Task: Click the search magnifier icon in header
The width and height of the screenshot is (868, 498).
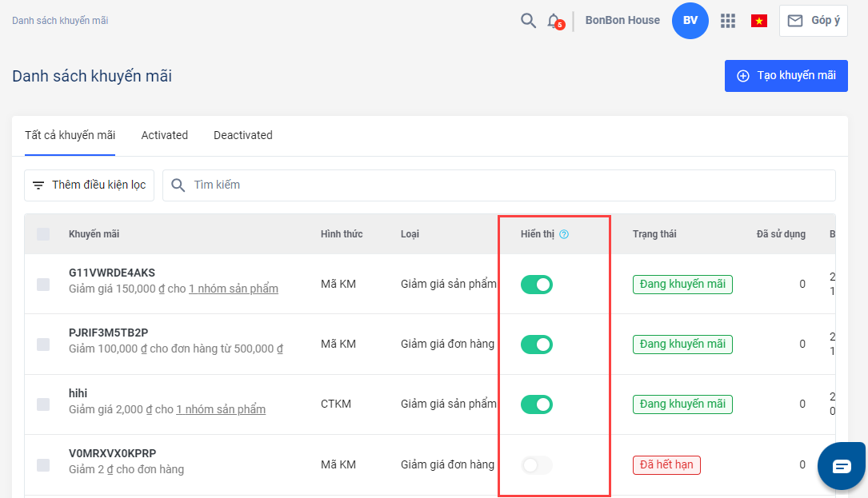Action: [x=528, y=21]
